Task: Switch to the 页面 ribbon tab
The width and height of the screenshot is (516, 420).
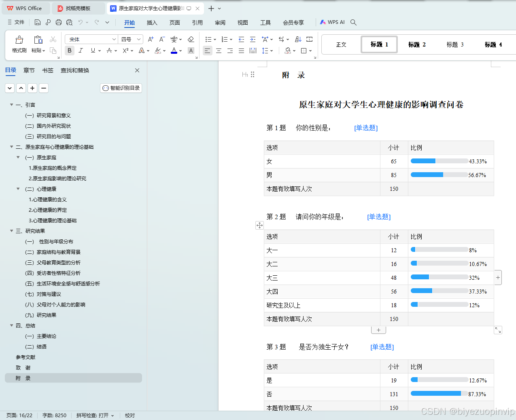Action: coord(174,23)
